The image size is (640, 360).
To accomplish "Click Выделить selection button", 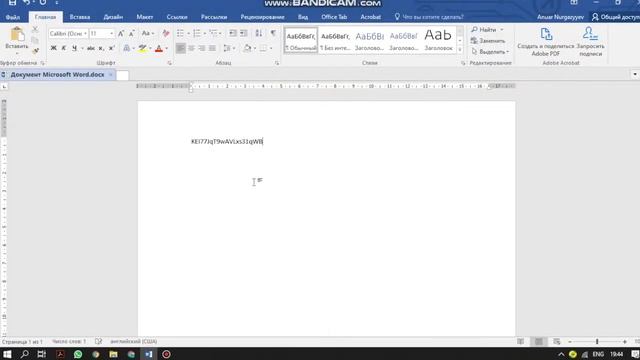I will coord(489,52).
